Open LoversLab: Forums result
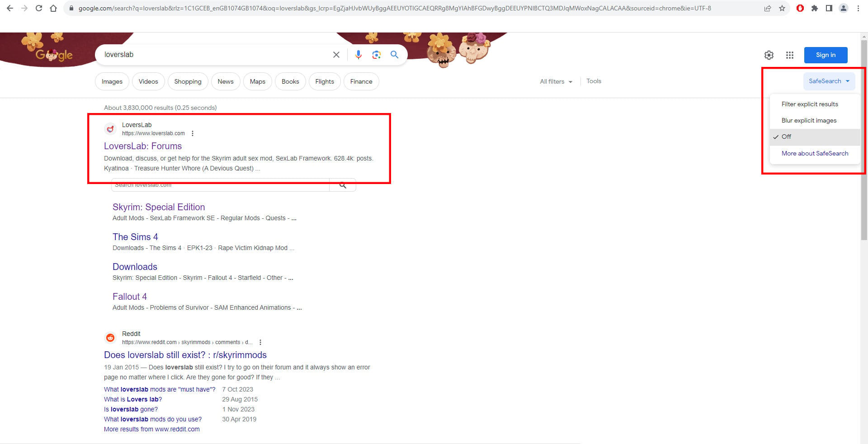 (x=143, y=146)
